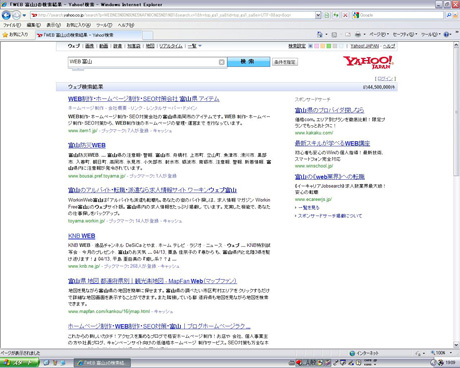Go back with the browser Back arrow
Image resolution: width=460 pixels, height=368 pixels.
(x=6, y=15)
